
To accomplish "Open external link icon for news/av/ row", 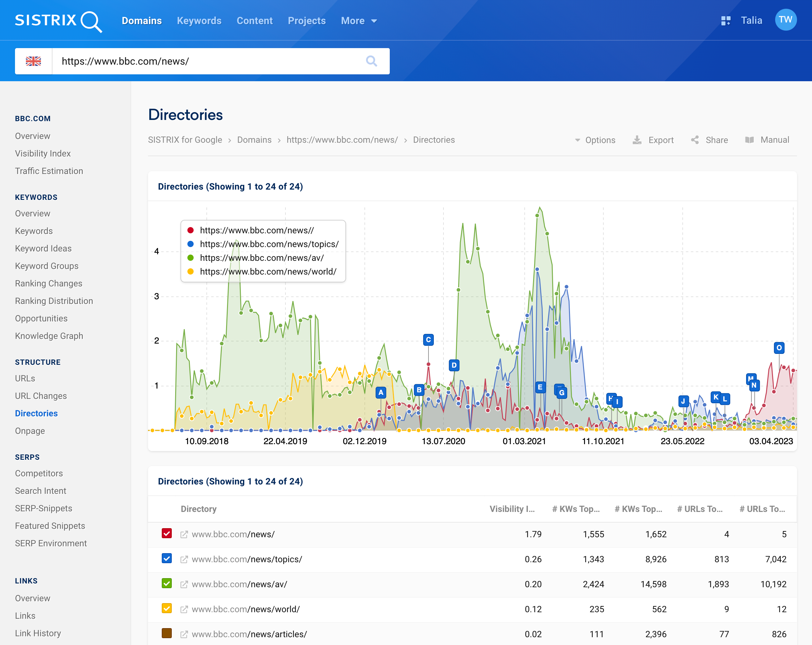I will [x=184, y=584].
